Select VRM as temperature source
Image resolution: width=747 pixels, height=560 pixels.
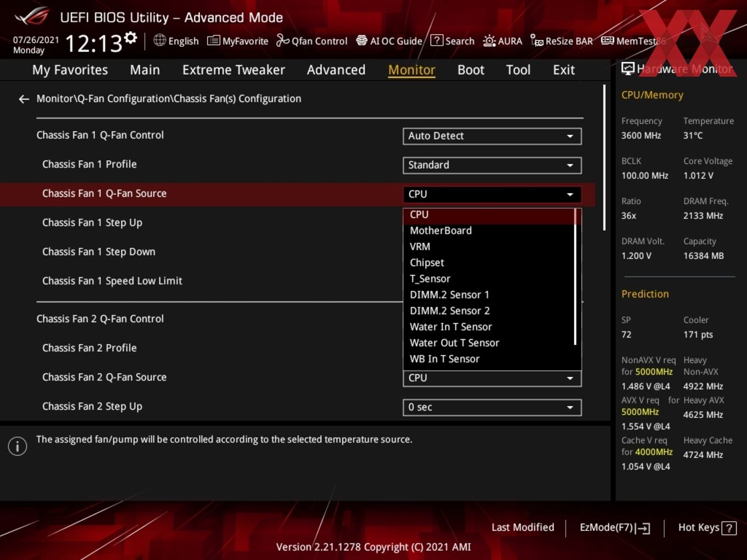click(x=489, y=247)
